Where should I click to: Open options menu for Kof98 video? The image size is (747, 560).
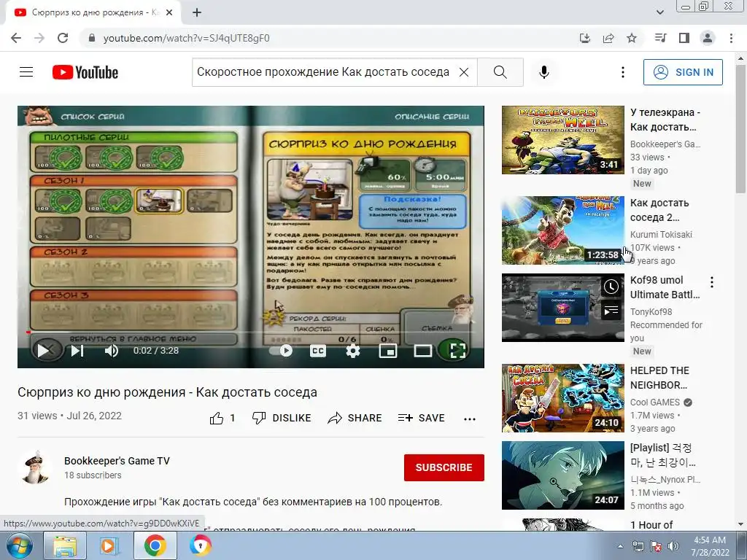(x=712, y=282)
